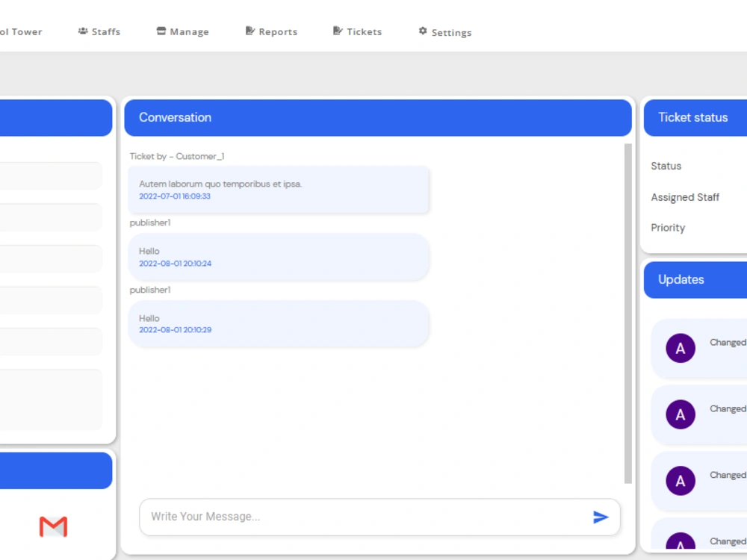The height and width of the screenshot is (560, 747).
Task: Click the Settings gear icon
Action: tap(423, 31)
